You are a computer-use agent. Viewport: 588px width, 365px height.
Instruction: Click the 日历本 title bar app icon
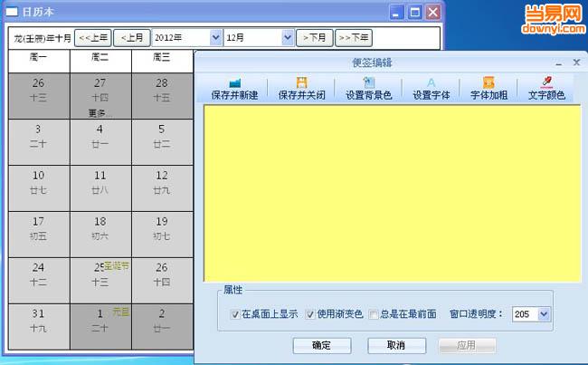pyautogui.click(x=12, y=12)
